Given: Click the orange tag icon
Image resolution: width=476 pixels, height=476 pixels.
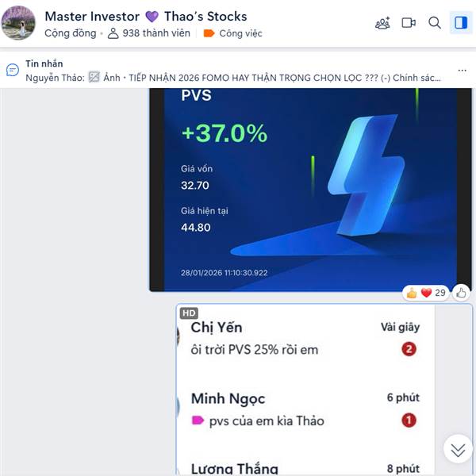Looking at the screenshot, I should pos(209,33).
